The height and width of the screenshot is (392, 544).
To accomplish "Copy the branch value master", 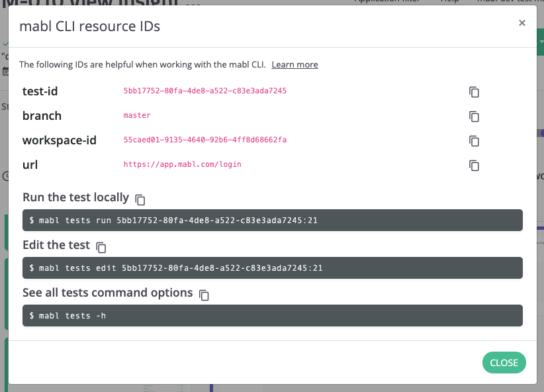I will (474, 117).
